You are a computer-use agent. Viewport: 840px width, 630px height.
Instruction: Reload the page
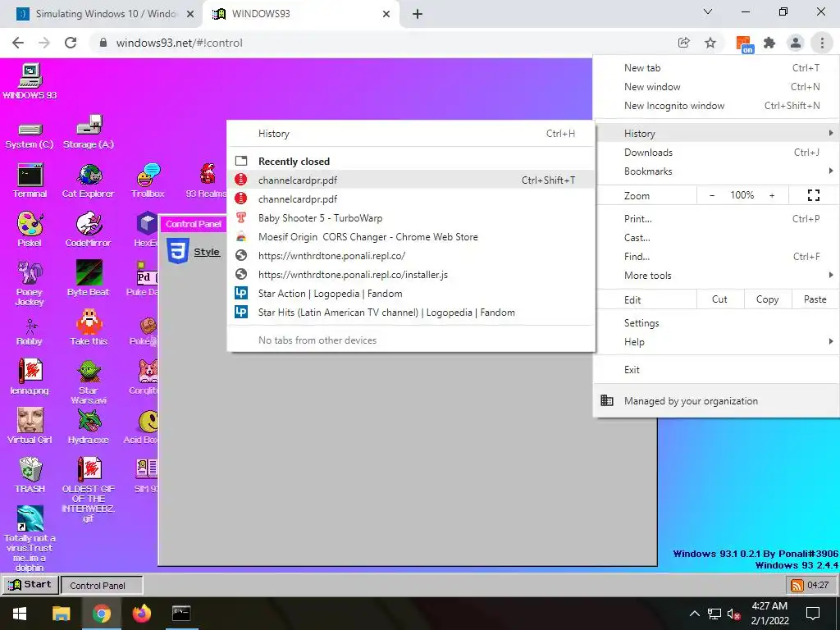coord(71,43)
